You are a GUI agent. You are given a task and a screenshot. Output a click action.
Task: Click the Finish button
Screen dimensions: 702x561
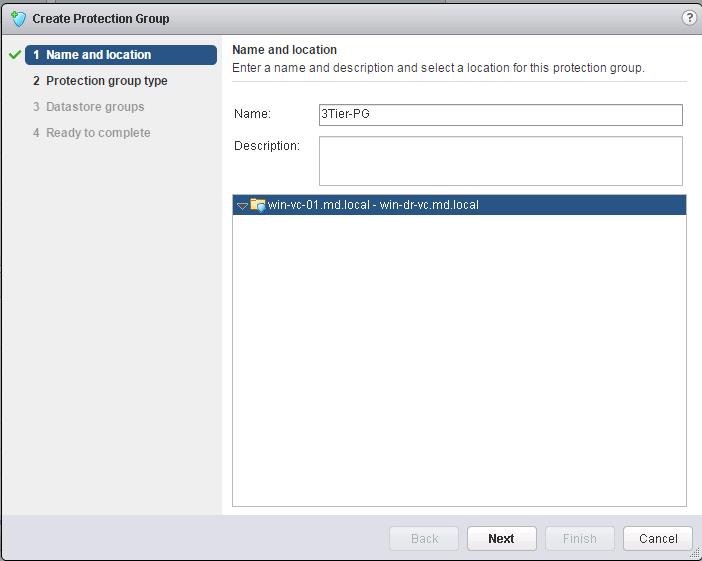click(580, 538)
